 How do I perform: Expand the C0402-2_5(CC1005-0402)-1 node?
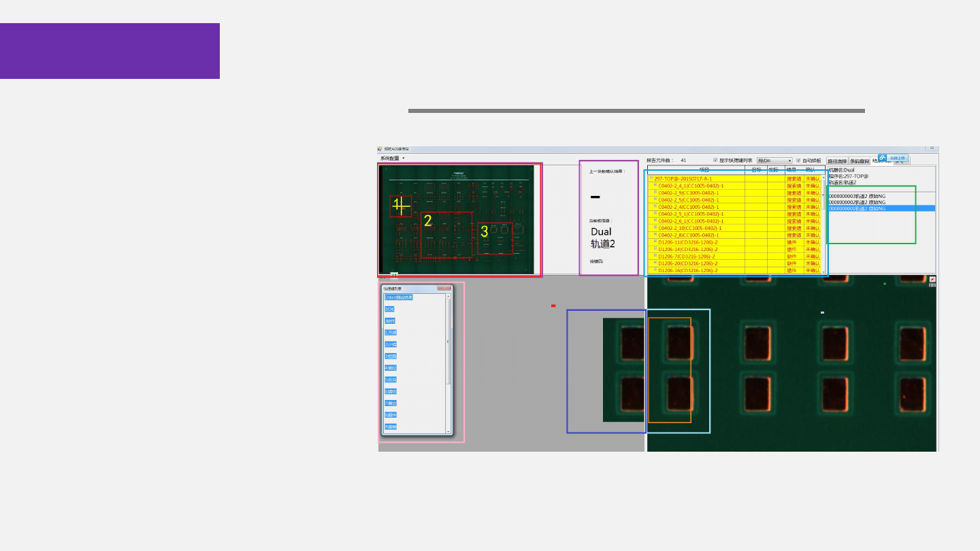tap(655, 200)
